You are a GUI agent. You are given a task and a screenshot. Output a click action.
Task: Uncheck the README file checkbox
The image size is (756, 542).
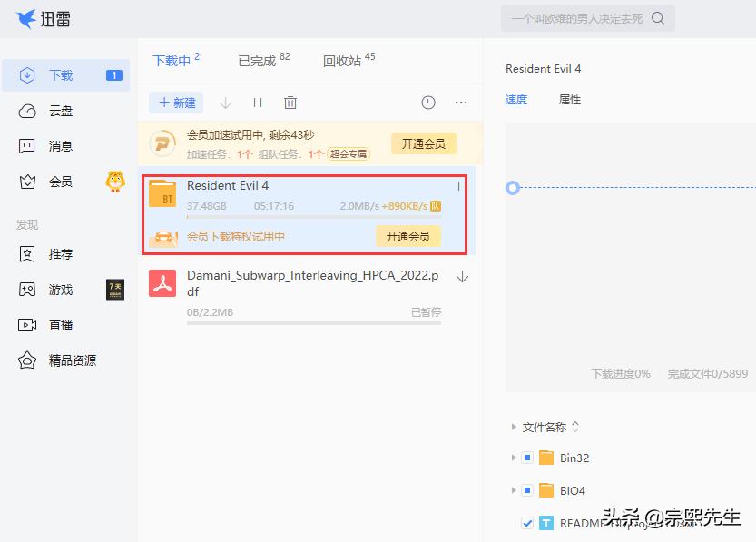coord(525,522)
